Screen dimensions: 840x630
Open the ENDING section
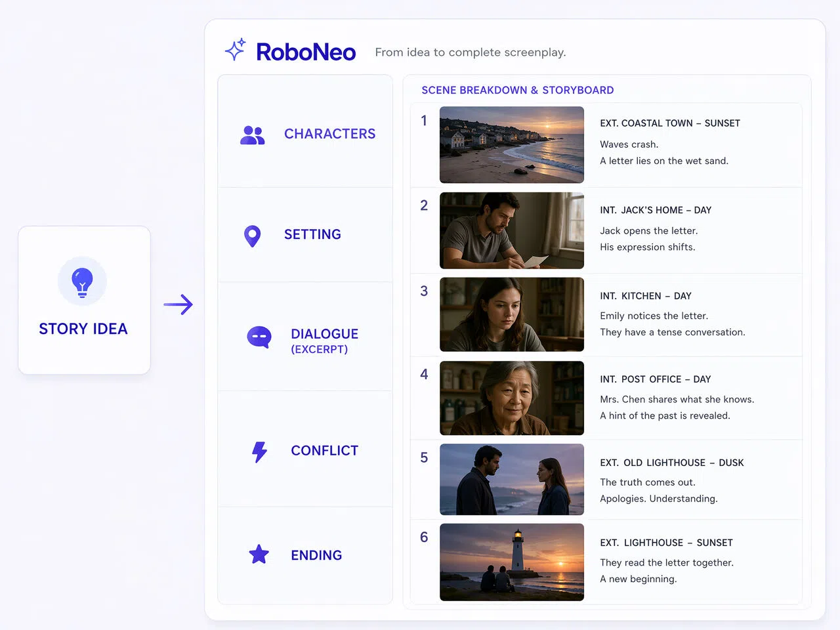pos(305,555)
